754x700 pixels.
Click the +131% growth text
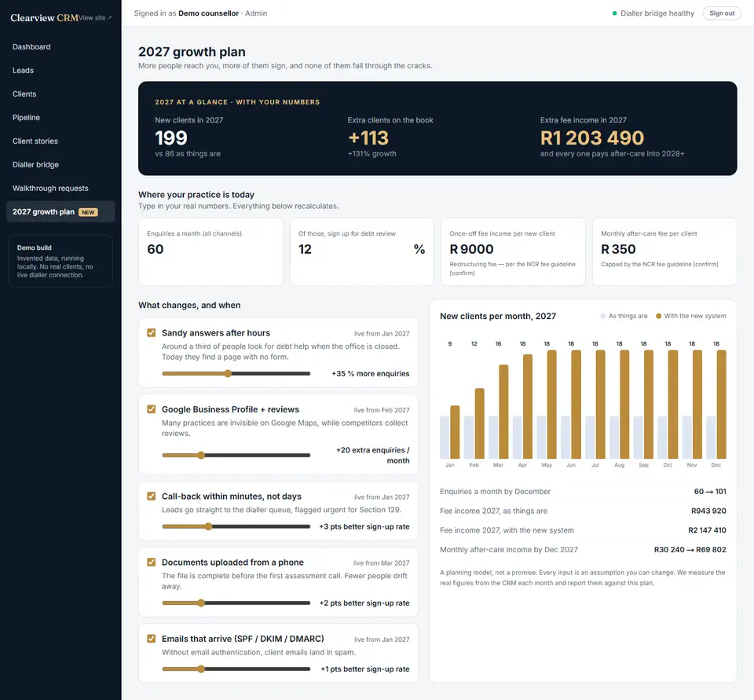click(x=372, y=154)
